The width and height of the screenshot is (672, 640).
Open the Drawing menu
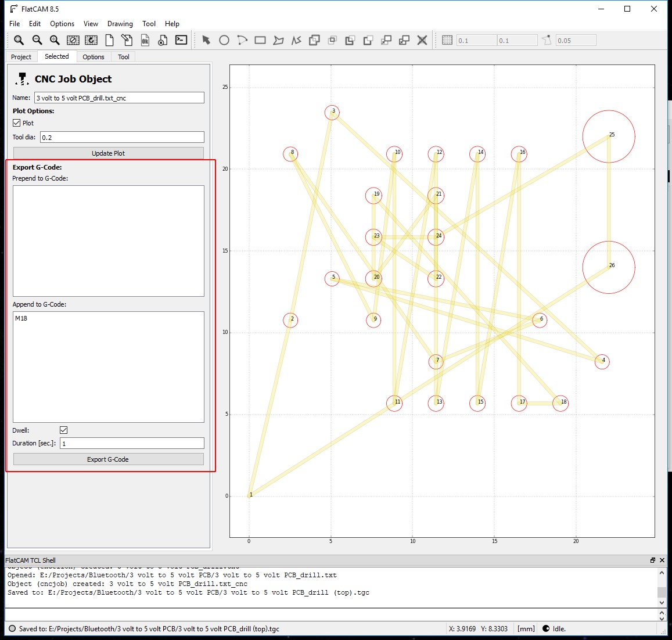(x=120, y=24)
